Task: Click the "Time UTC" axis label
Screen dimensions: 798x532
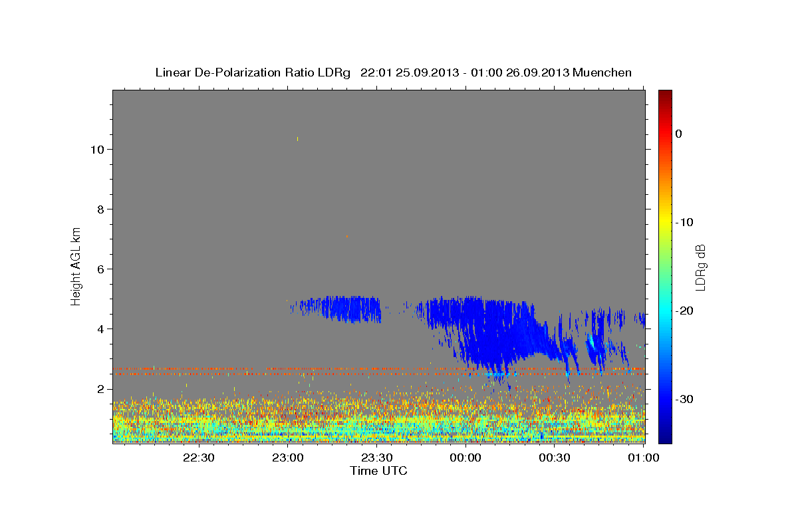Action: [378, 471]
